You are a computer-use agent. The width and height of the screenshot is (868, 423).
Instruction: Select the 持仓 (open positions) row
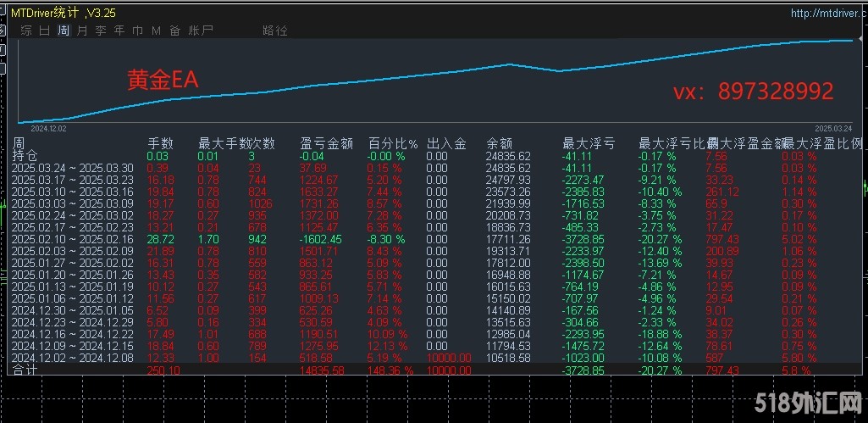tap(25, 156)
